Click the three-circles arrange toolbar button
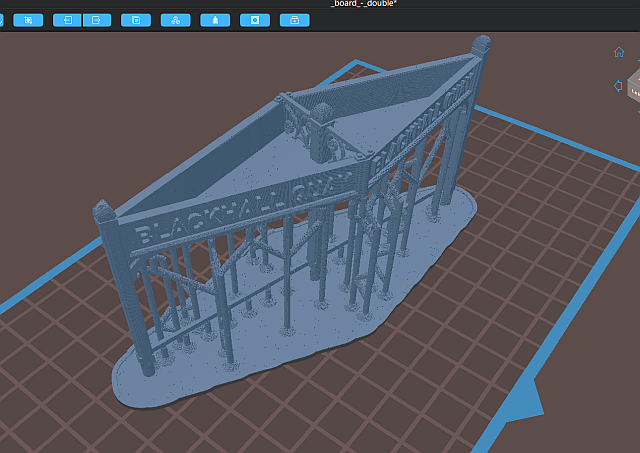The width and height of the screenshot is (640, 453). click(x=176, y=20)
